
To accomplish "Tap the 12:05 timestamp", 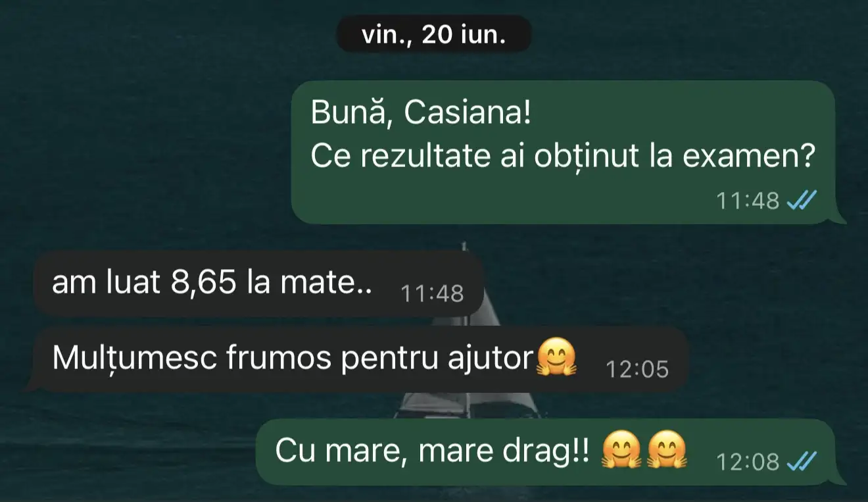I will point(637,369).
